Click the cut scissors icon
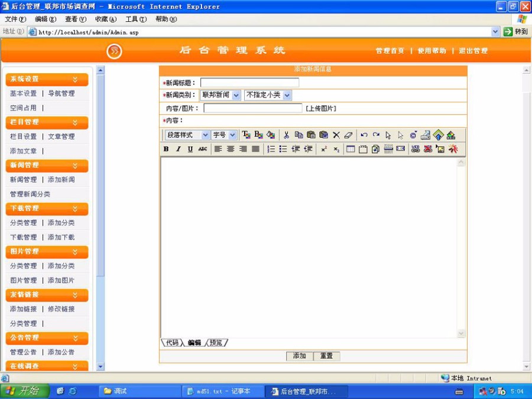 [286, 135]
